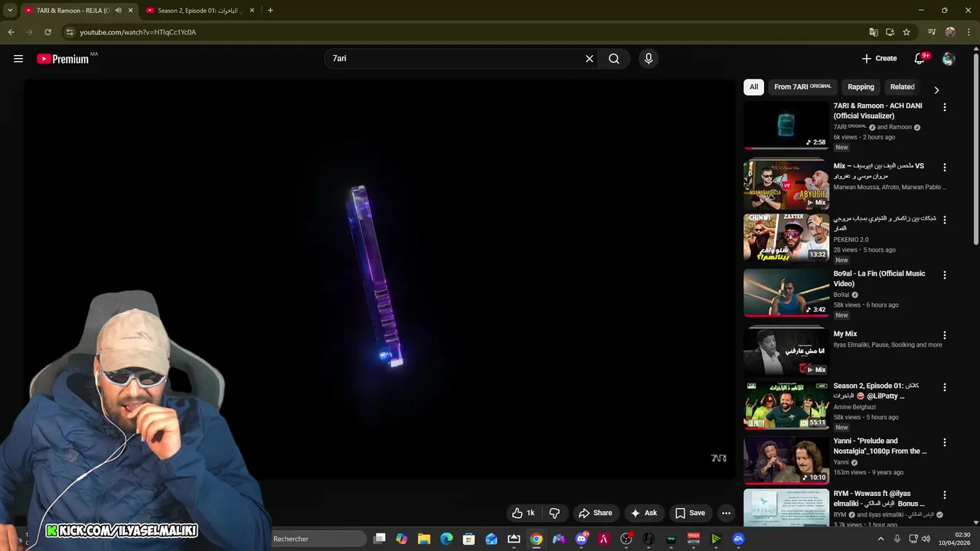Open a new browser tab

click(x=270, y=11)
